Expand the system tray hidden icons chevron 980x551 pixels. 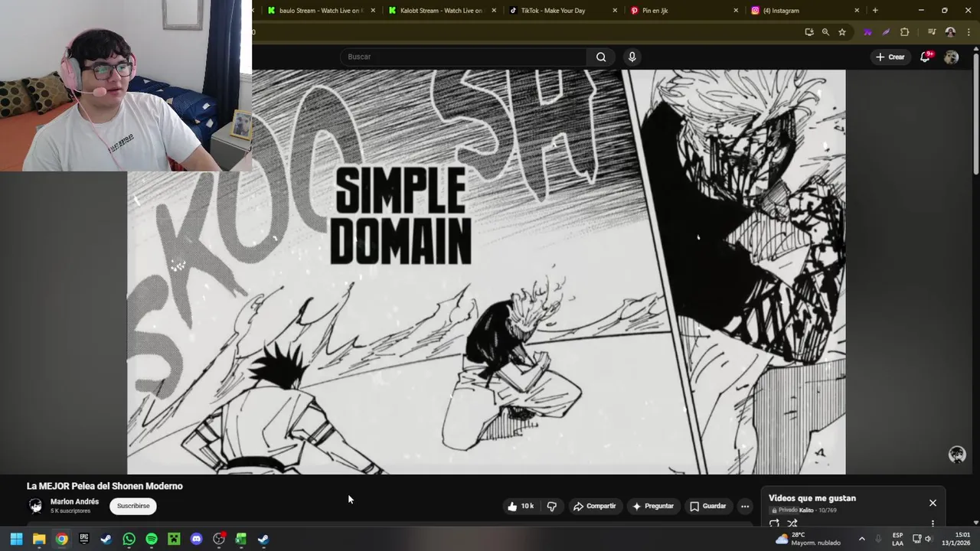(x=861, y=540)
